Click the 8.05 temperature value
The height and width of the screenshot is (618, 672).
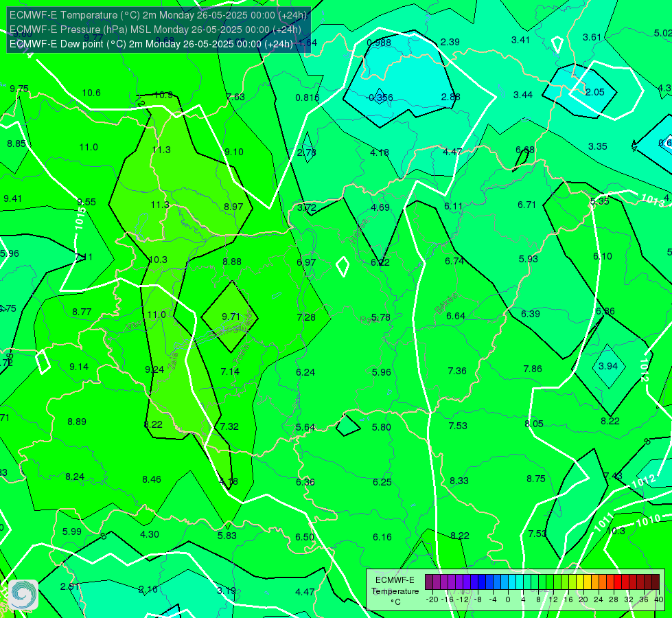pos(534,424)
